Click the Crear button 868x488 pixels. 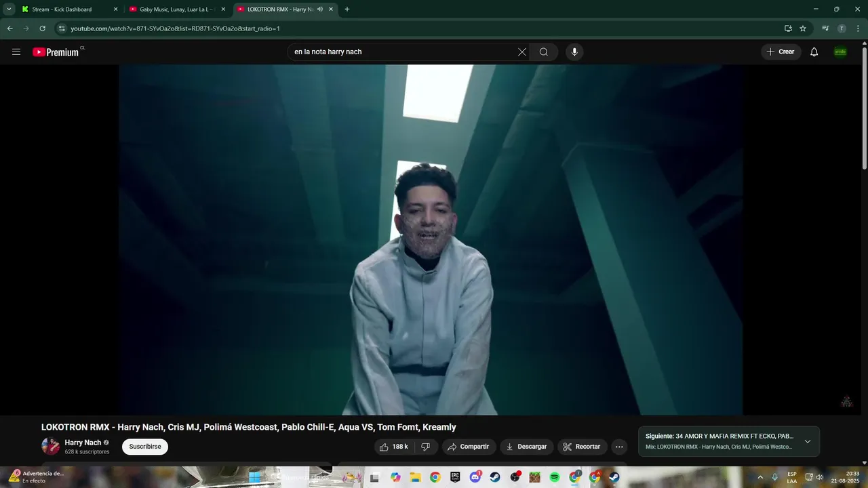point(781,52)
